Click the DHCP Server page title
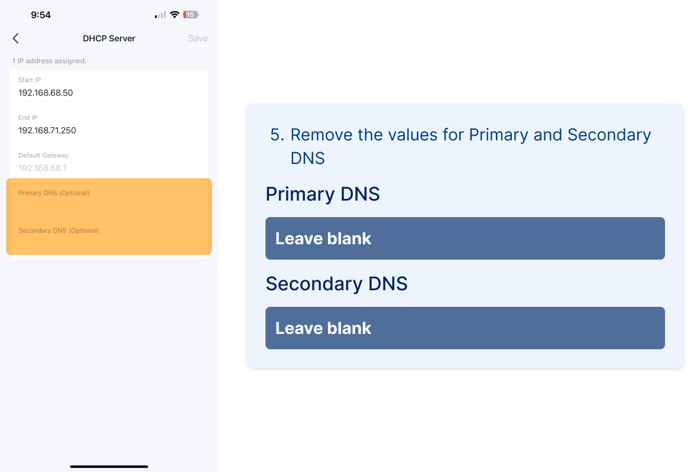Screen dimensions: 688x472 click(x=109, y=38)
